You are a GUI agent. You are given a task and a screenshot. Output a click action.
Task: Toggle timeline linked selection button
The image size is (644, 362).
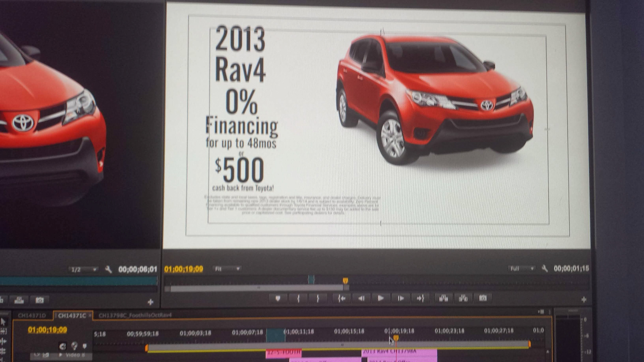click(74, 346)
